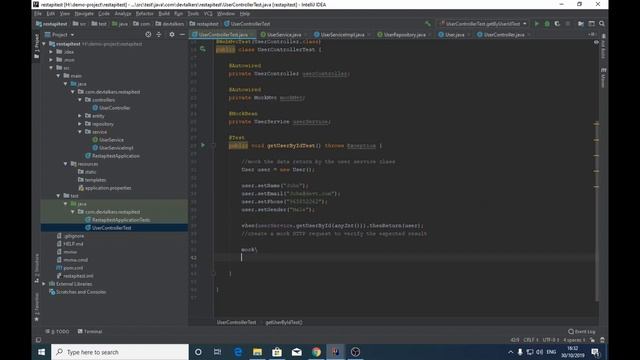Toggle the Maven right-side panel

pos(603,78)
